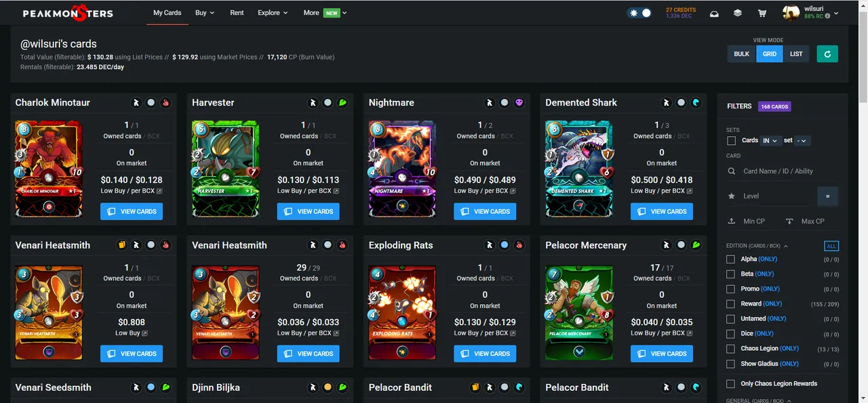Click the PeakMonsters logo
Screen dimensions: 868x403
(68, 12)
